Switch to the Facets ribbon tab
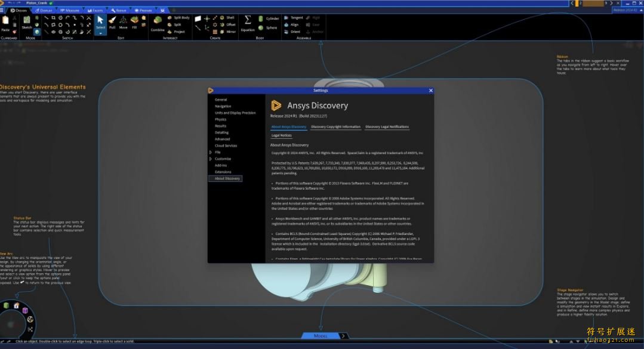The image size is (644, 349). pos(95,10)
